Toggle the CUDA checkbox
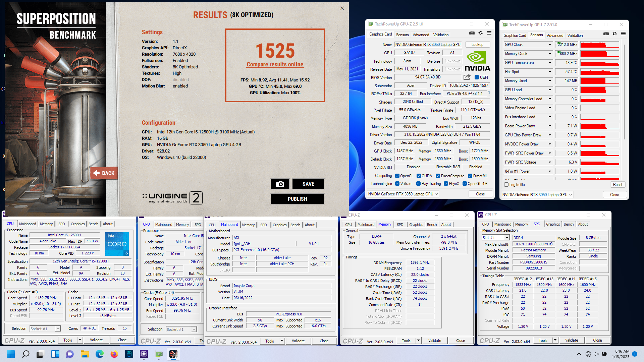This screenshot has height=362, width=644. (419, 176)
